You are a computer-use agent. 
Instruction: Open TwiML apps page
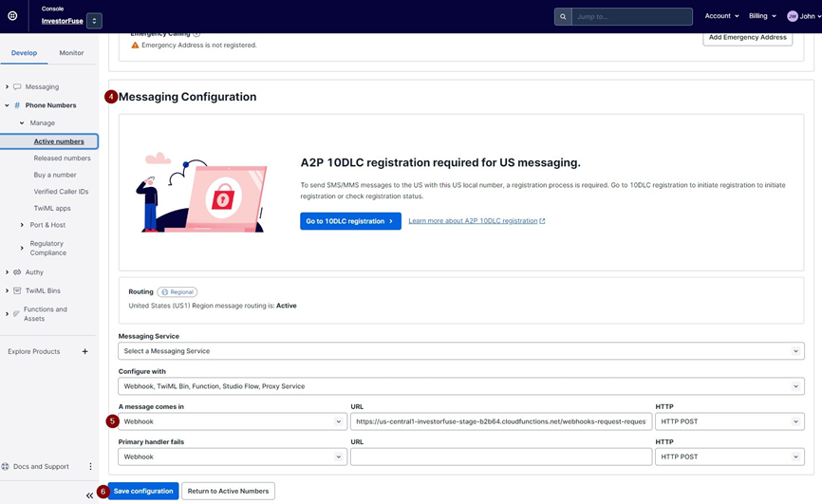[x=52, y=208]
